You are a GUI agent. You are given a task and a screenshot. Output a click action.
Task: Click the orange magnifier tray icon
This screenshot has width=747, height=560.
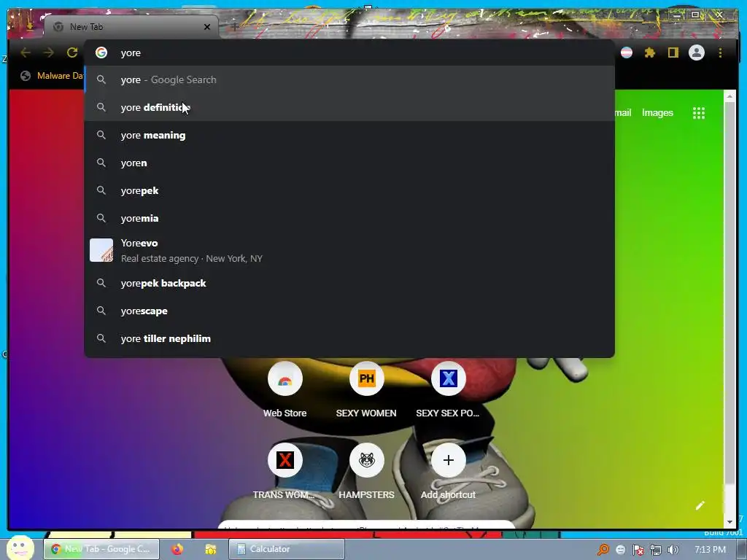pos(603,550)
